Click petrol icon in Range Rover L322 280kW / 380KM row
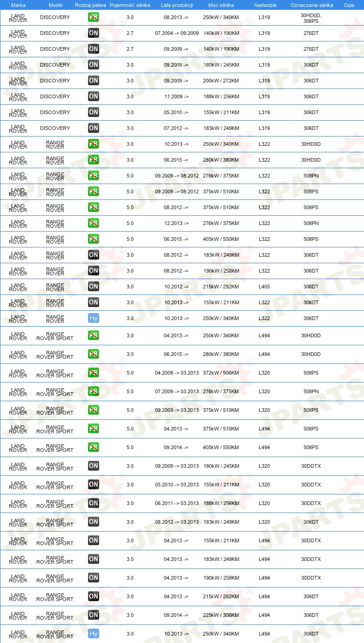Image resolution: width=364 pixels, height=643 pixels. click(x=94, y=160)
